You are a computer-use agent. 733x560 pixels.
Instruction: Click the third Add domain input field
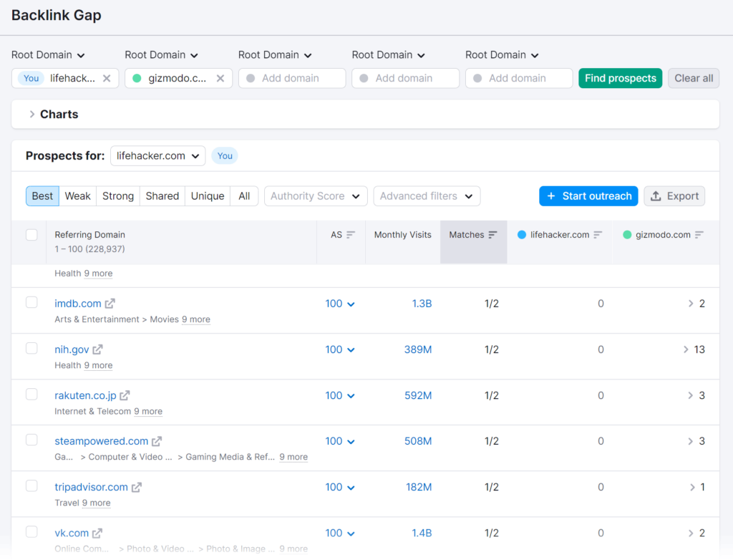(x=292, y=78)
